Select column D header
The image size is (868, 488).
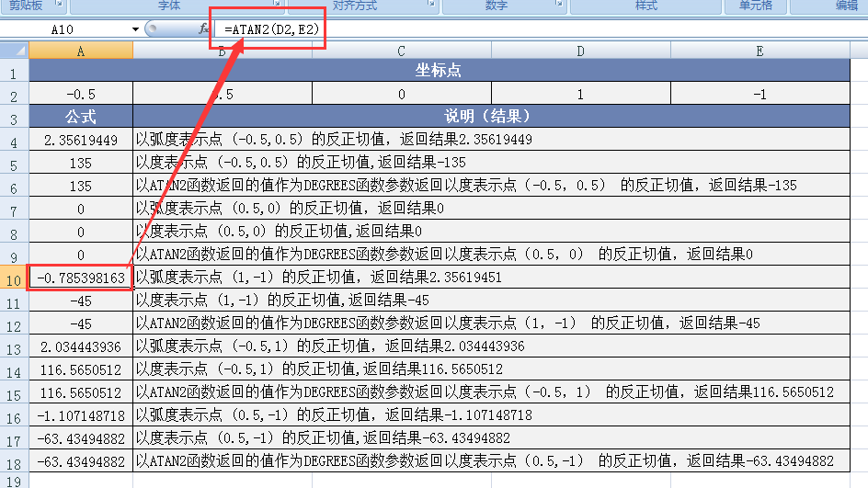(x=581, y=51)
